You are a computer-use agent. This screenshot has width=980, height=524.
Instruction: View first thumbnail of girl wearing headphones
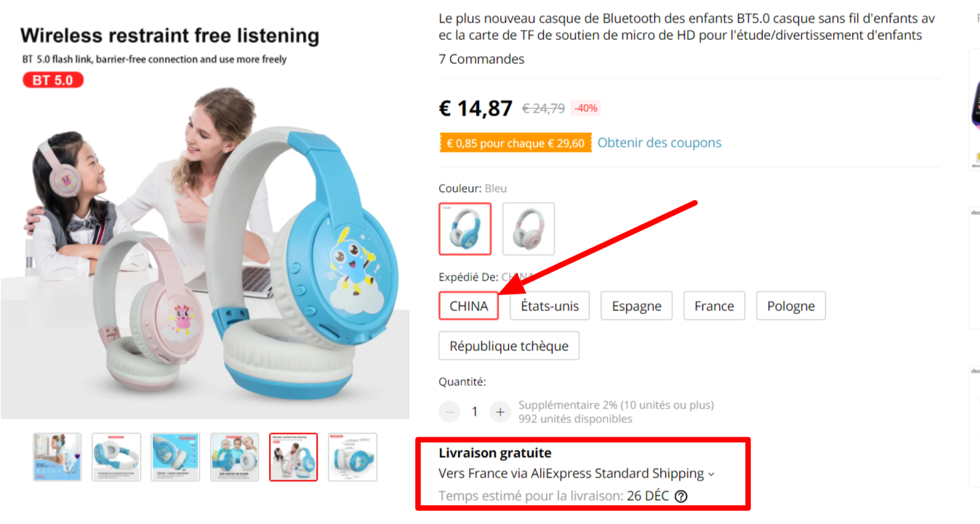[57, 457]
